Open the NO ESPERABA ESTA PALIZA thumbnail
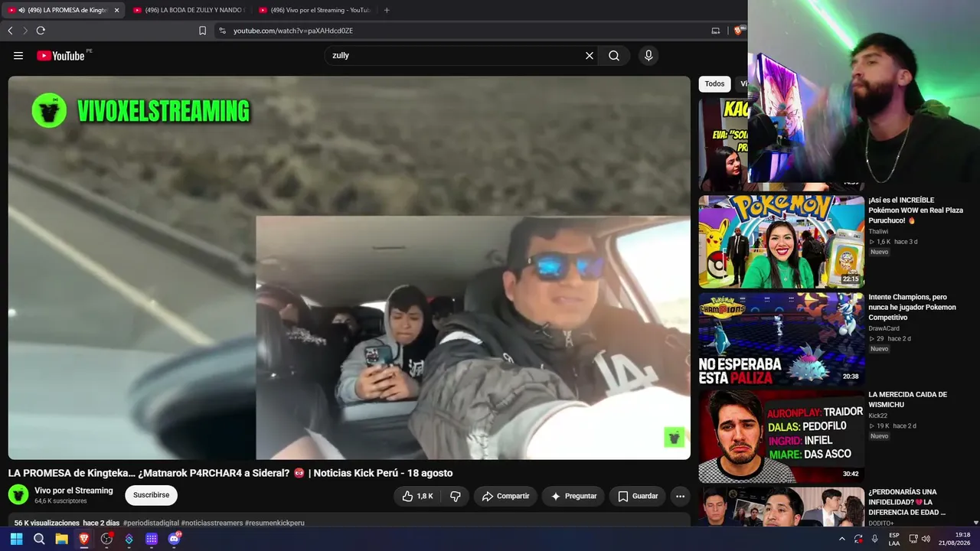 point(781,339)
